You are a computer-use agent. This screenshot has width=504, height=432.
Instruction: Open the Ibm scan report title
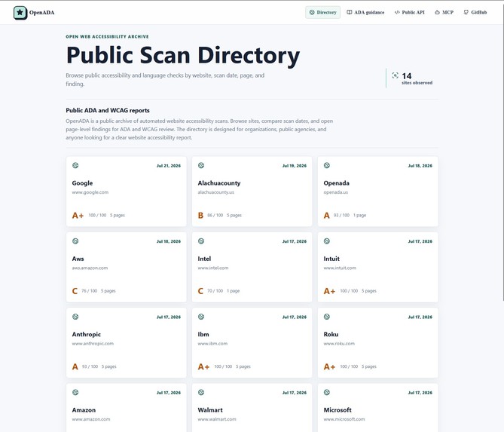coord(203,334)
